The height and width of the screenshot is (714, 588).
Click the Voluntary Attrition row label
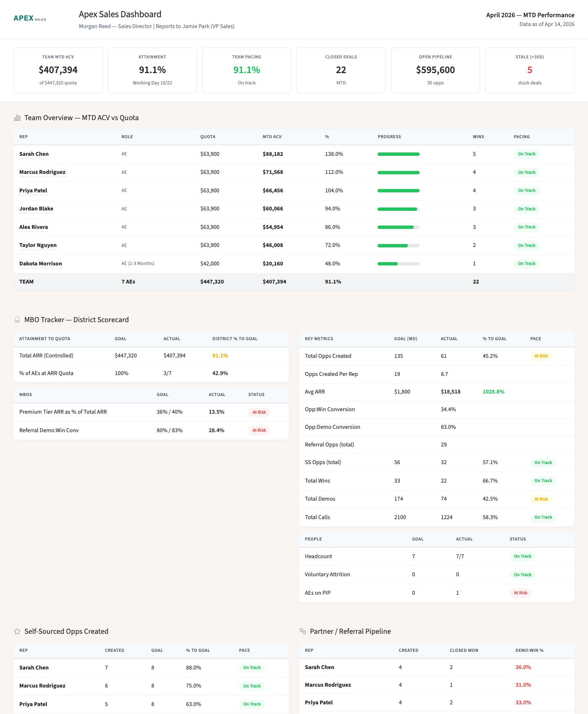click(327, 575)
